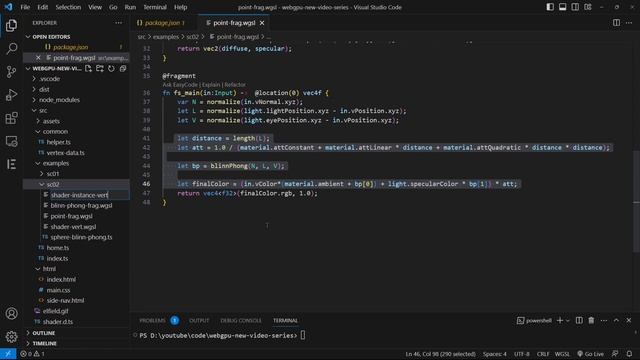640x360 pixels.
Task: Split the editor to the right
Action: pyautogui.click(x=616, y=23)
